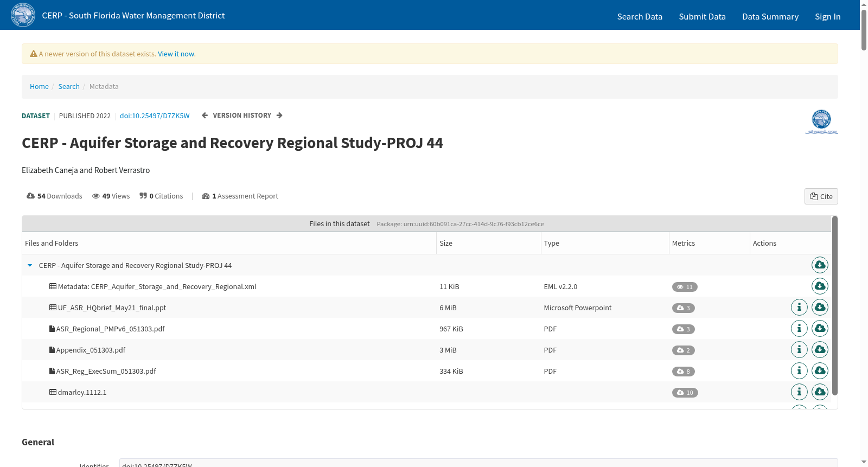The height and width of the screenshot is (467, 868).
Task: Click the sfwmd.gov logo at right
Action: [821, 121]
